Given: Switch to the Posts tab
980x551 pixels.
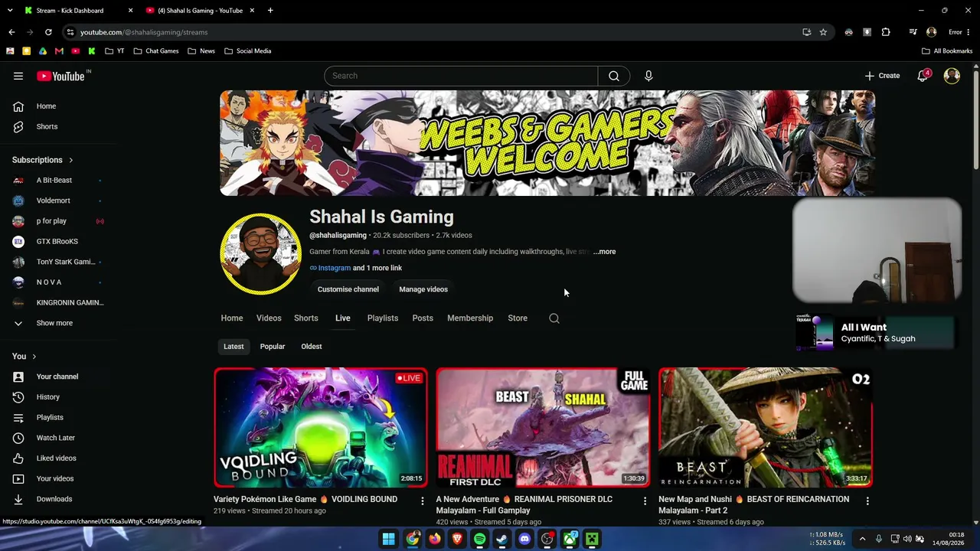Looking at the screenshot, I should 423,318.
